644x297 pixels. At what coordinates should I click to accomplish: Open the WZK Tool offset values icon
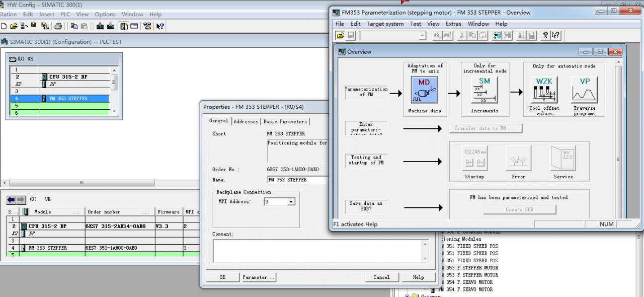point(544,90)
